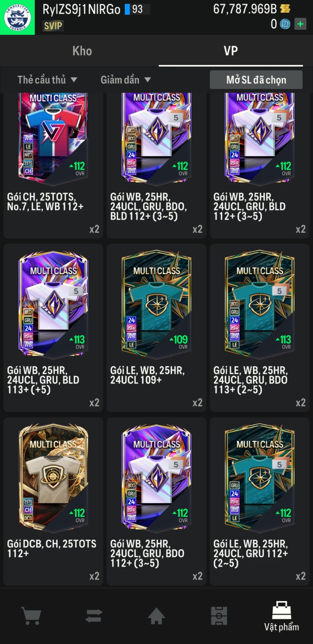Select Gói LE, WB, 25HR, 24UCL, GRU 112+ (2~5) pack
The image size is (313, 644).
[x=260, y=501]
